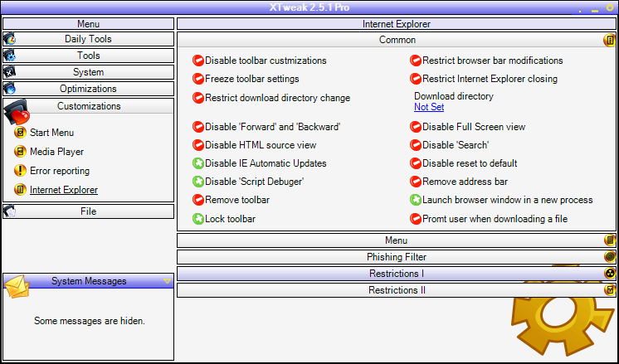Viewport: 619px width, 364px height.
Task: Click the Not Set download directory link
Action: (429, 107)
